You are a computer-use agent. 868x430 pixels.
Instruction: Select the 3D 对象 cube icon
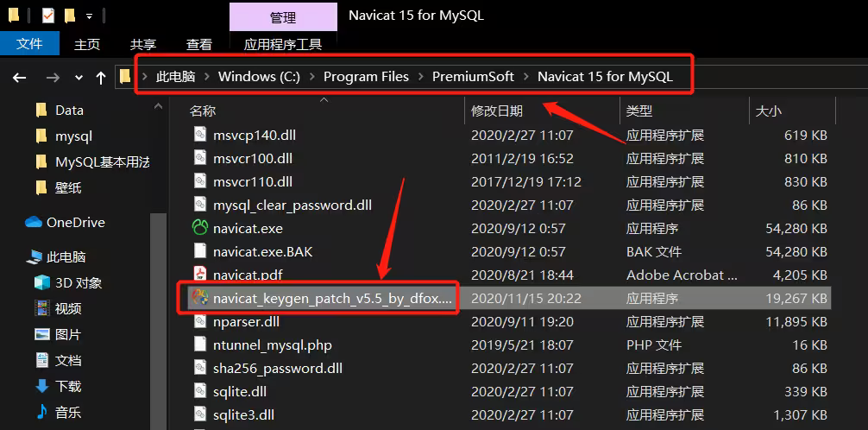tap(42, 283)
